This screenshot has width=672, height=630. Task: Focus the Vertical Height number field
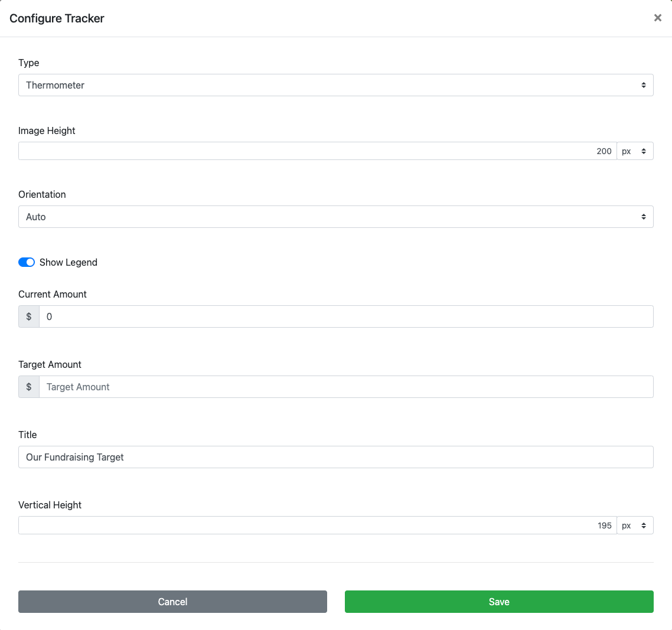click(317, 525)
